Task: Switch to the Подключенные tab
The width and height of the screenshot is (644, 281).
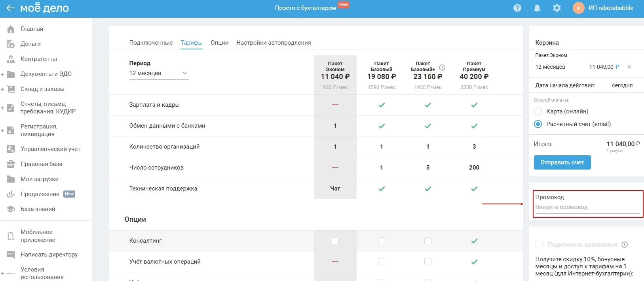Action: tap(151, 43)
